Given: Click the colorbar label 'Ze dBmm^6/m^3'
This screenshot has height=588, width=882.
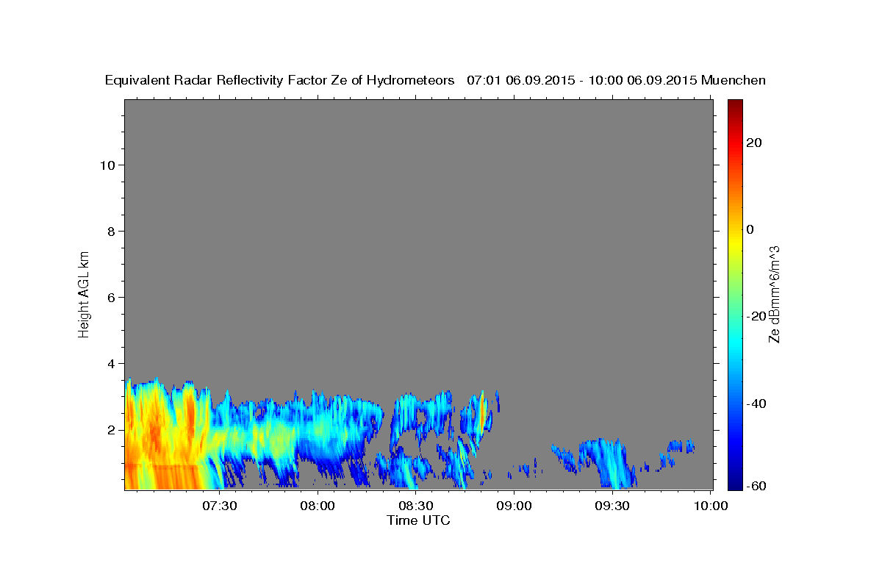Looking at the screenshot, I should 773,294.
